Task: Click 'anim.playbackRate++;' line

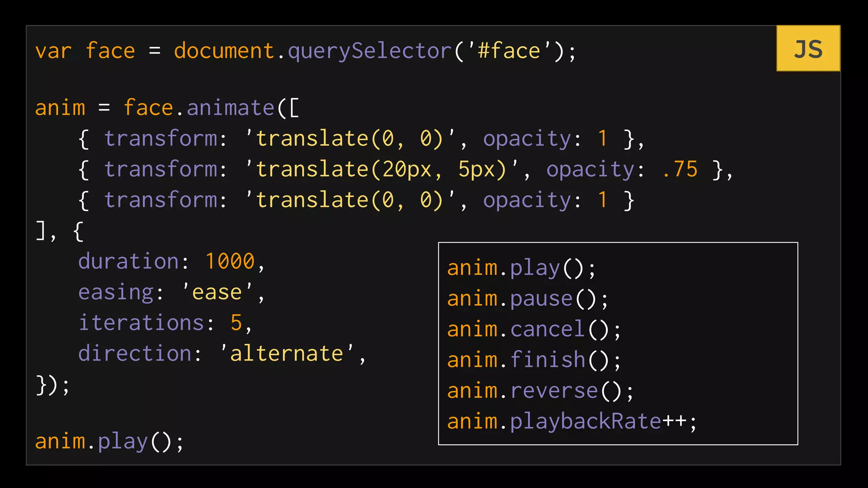Action: tap(572, 421)
